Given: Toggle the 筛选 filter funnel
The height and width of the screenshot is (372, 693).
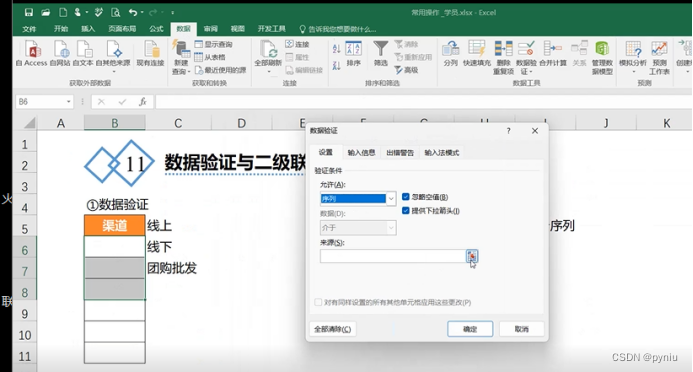Looking at the screenshot, I should 381,53.
